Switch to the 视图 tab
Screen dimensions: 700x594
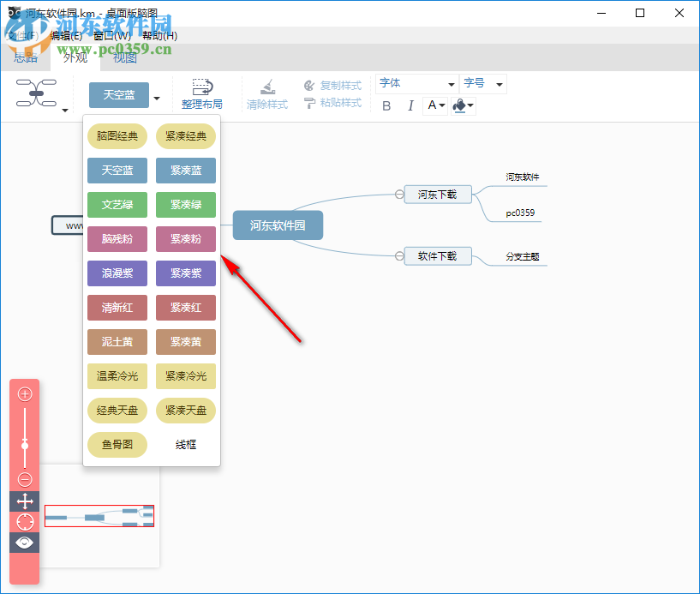click(x=123, y=57)
